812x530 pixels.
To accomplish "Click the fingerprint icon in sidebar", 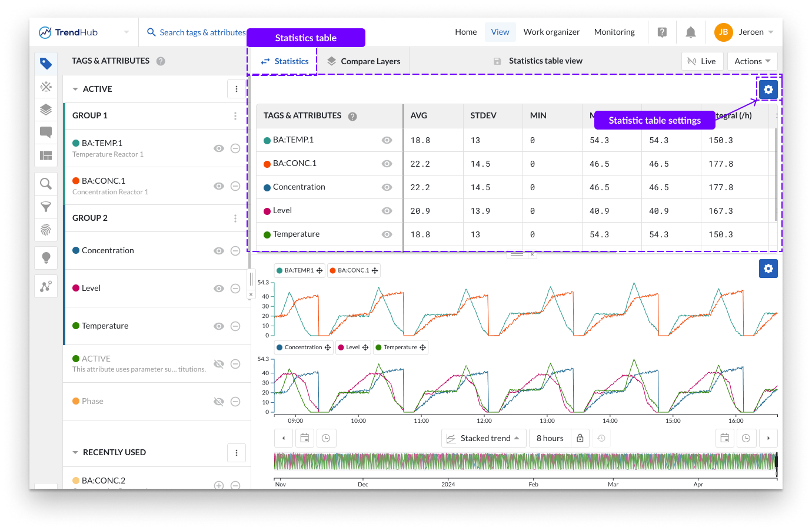I will 46,230.
